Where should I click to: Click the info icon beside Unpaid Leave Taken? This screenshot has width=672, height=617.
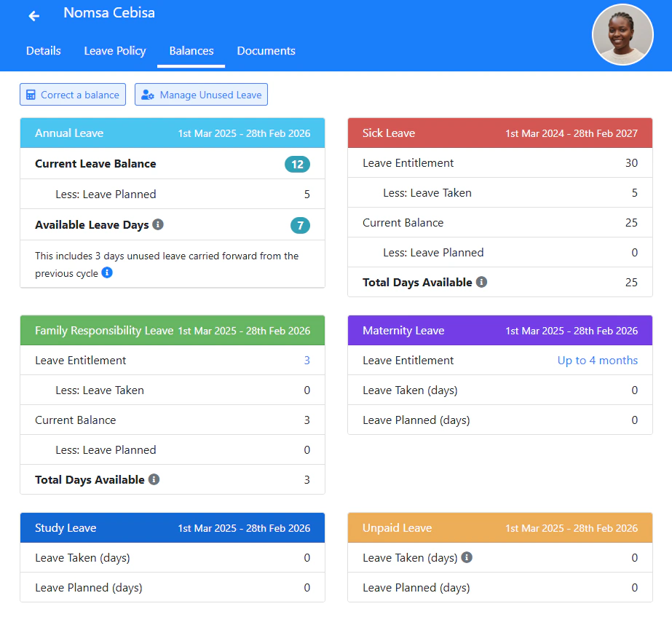466,557
